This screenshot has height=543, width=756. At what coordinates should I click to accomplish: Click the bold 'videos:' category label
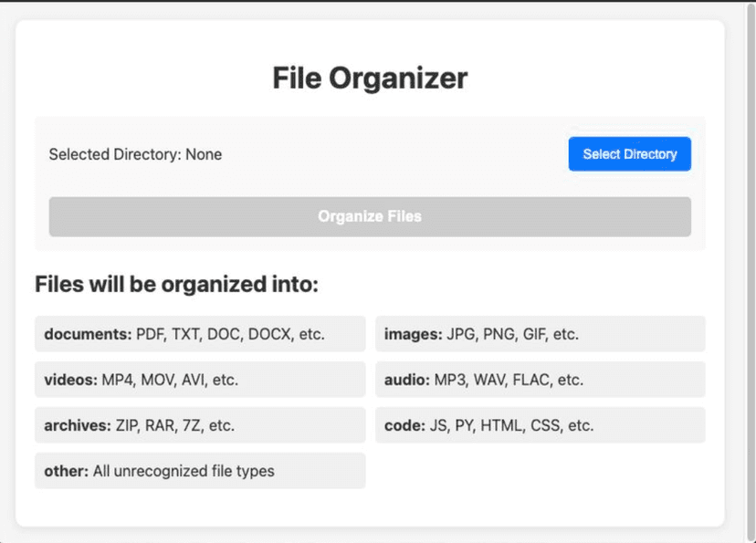click(x=70, y=380)
